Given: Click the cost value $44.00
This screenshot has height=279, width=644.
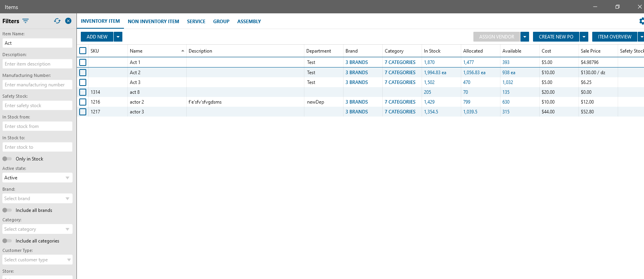Looking at the screenshot, I should 548,112.
